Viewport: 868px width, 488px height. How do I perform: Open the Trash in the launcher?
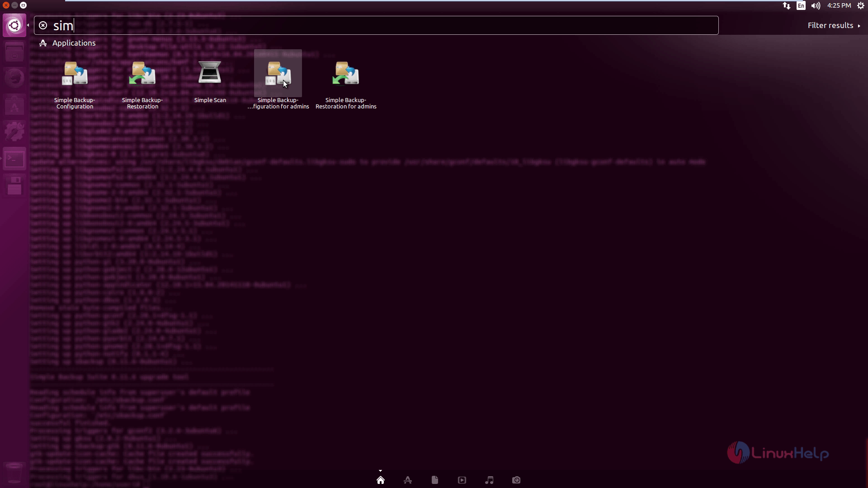14,473
